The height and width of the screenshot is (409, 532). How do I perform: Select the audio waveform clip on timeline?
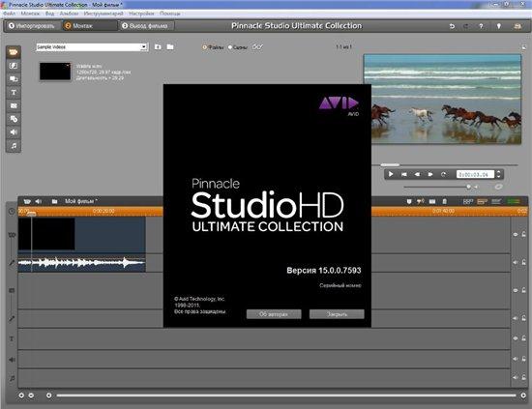(x=82, y=263)
